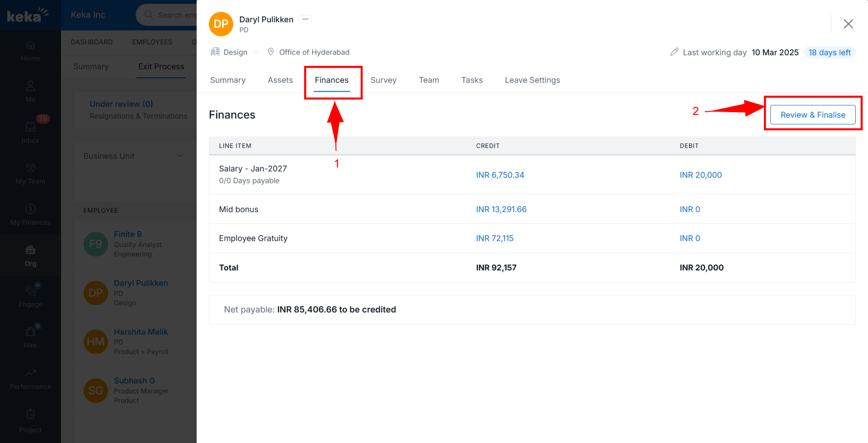Click the salary debit INR 20,000 link
The image size is (868, 443).
(700, 175)
